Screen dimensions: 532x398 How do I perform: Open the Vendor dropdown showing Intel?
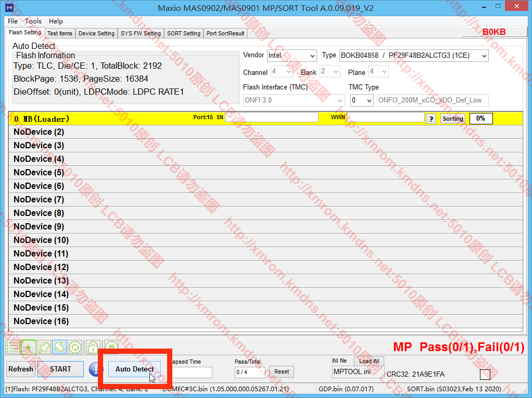point(292,56)
